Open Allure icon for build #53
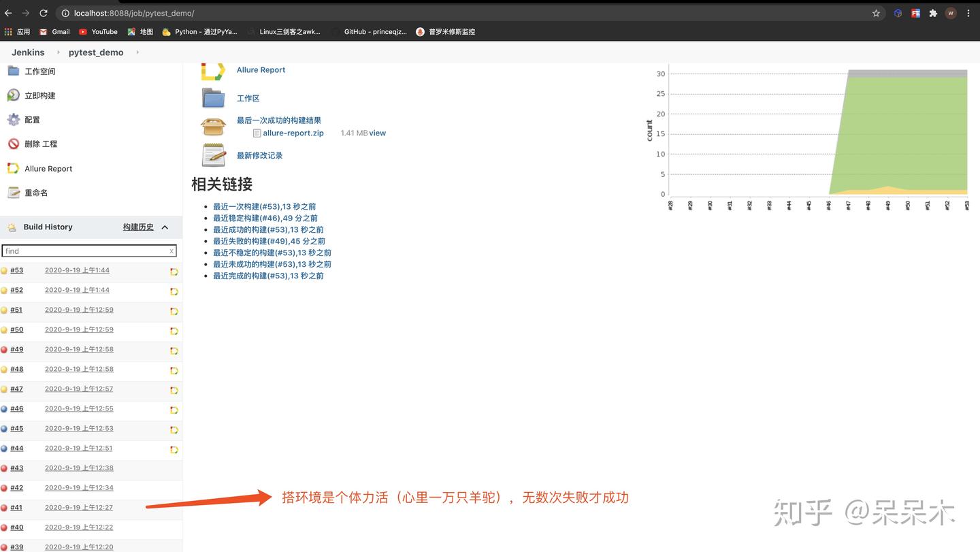Image resolution: width=980 pixels, height=552 pixels. [174, 272]
